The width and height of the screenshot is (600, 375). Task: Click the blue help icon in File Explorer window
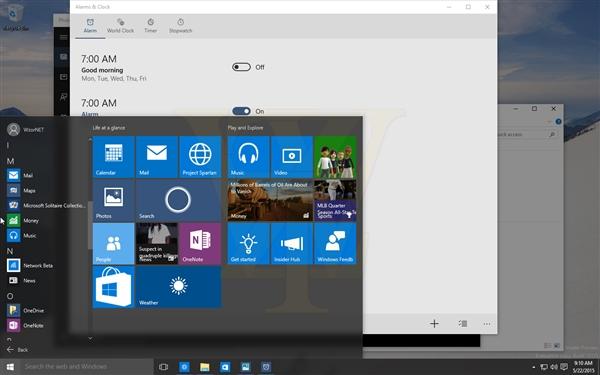(x=558, y=121)
